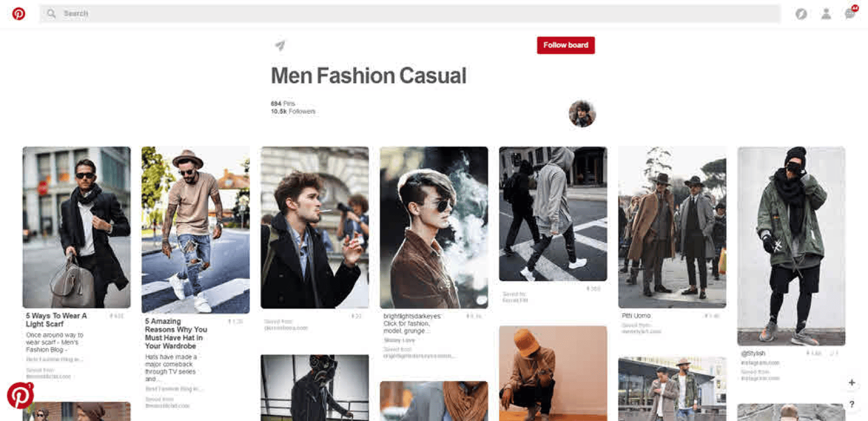Open 'Saved from' source under @Stylish pin
868x421 pixels.
760,375
